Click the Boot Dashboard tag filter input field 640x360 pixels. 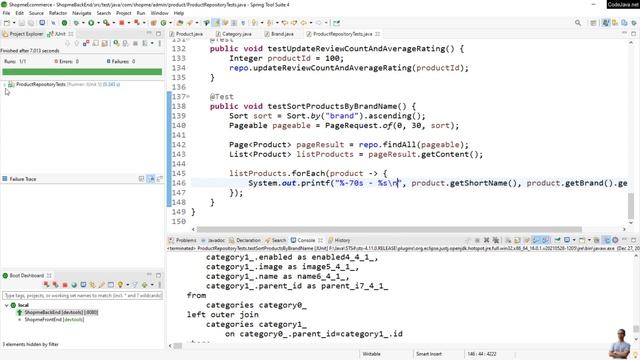tap(82, 295)
